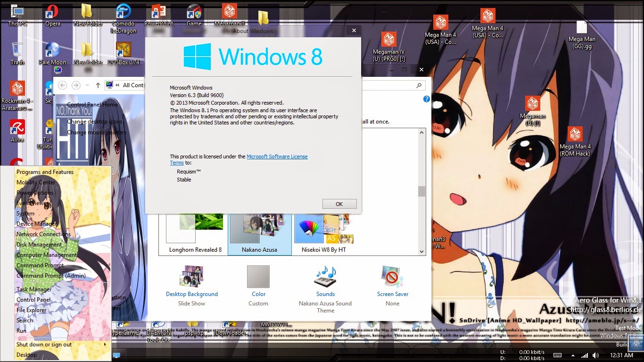Launch the Opera browser shortcut
The image size is (644, 362).
coord(52,16)
